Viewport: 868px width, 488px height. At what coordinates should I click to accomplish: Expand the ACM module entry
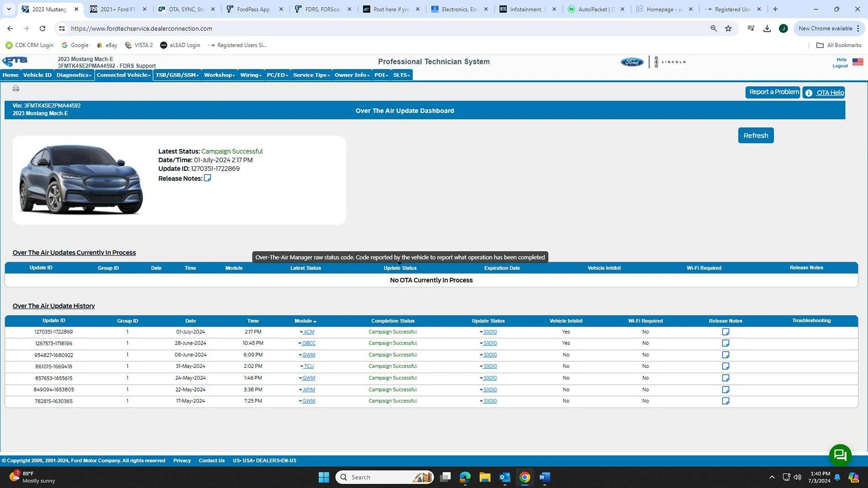tap(307, 332)
